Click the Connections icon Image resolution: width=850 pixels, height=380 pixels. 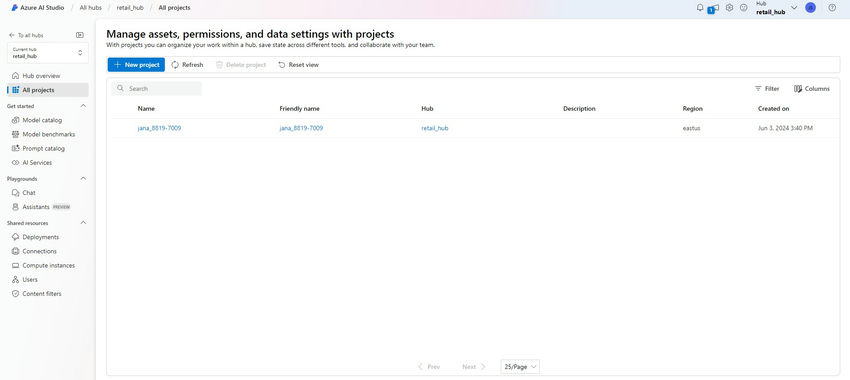pos(15,251)
